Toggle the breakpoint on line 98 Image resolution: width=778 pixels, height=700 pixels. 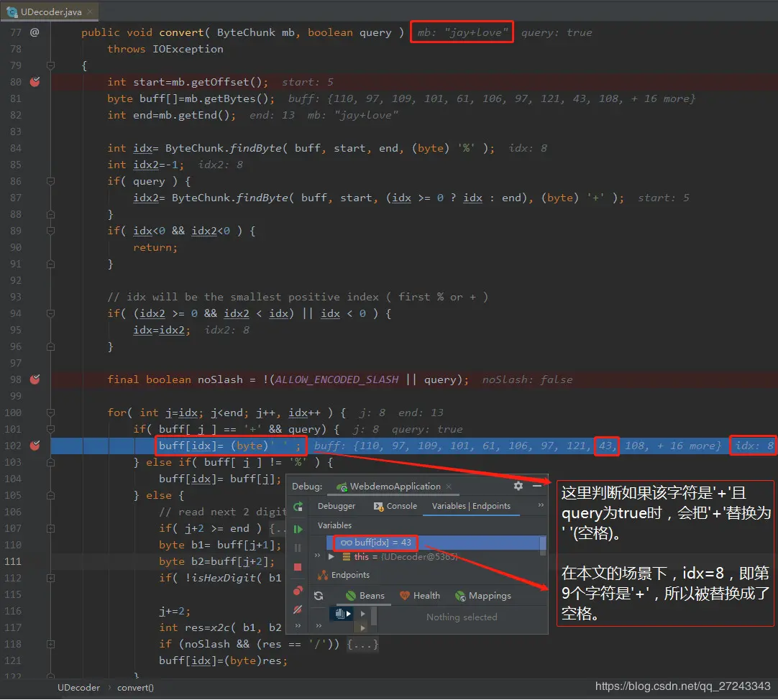coord(35,379)
